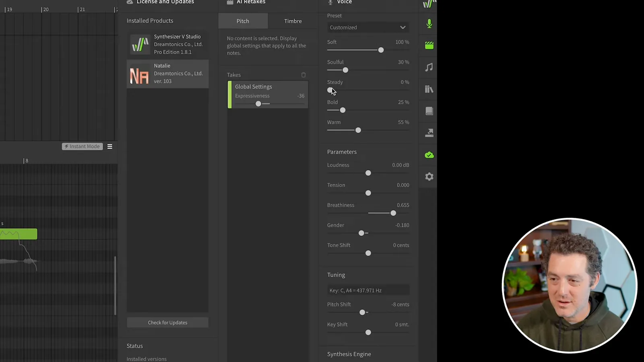Click the Check for Updates button
644x362 pixels.
[x=167, y=323]
